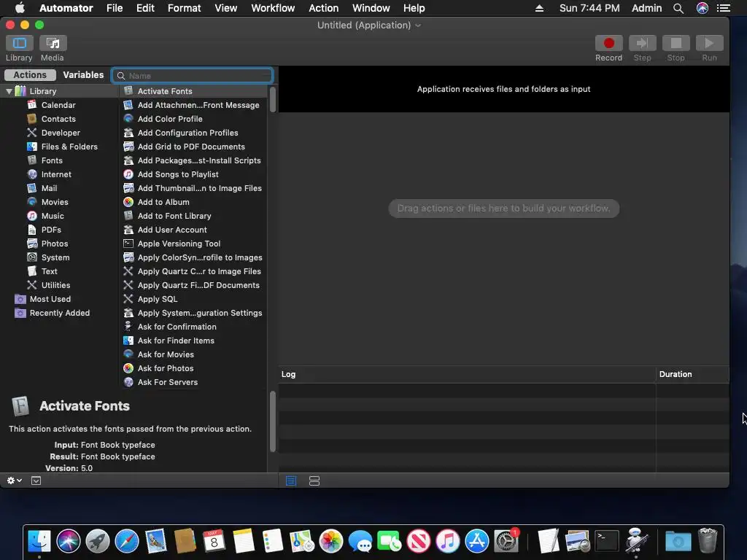Show the log view button
This screenshot has height=560, width=747.
tap(291, 481)
